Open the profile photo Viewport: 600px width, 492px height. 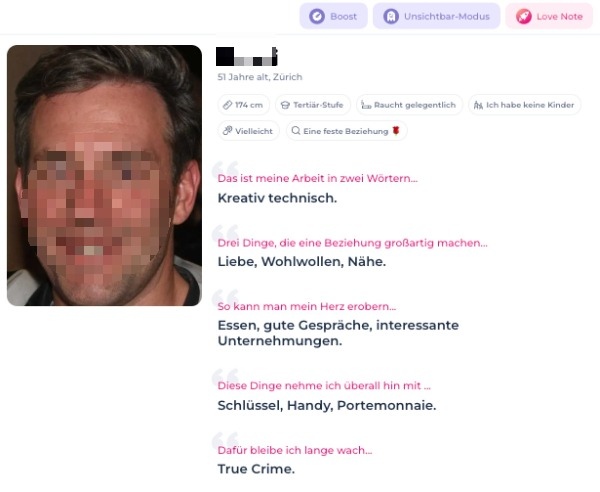tap(104, 175)
